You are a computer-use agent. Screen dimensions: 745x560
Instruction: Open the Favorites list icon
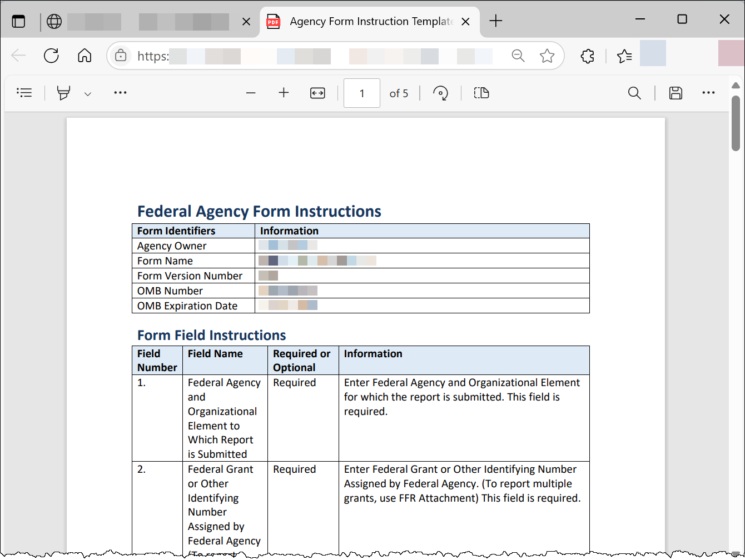coord(624,56)
